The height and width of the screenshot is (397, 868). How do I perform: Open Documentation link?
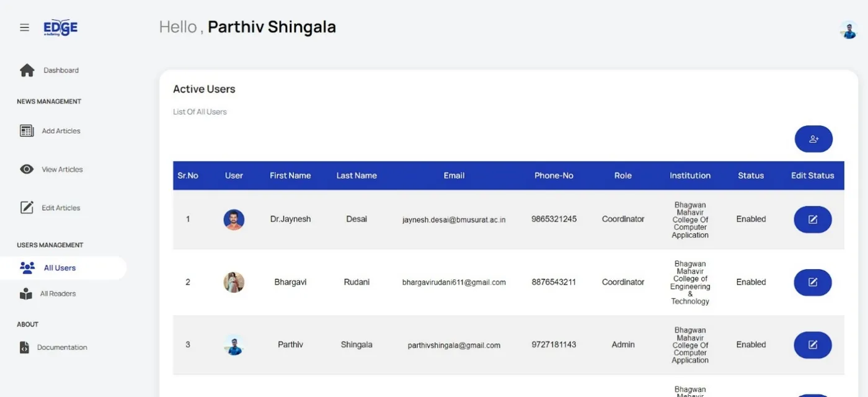[x=62, y=347]
